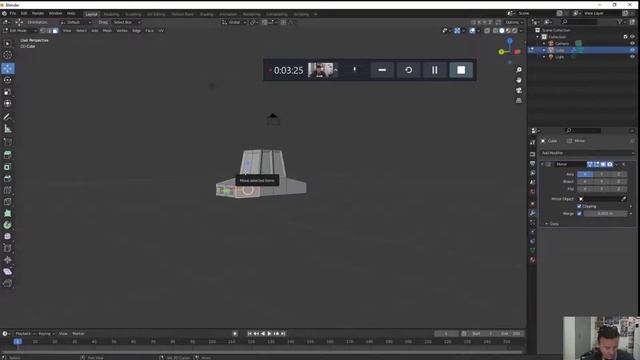
Task: Select the Edge Slide tool
Action: pyautogui.click(x=7, y=248)
